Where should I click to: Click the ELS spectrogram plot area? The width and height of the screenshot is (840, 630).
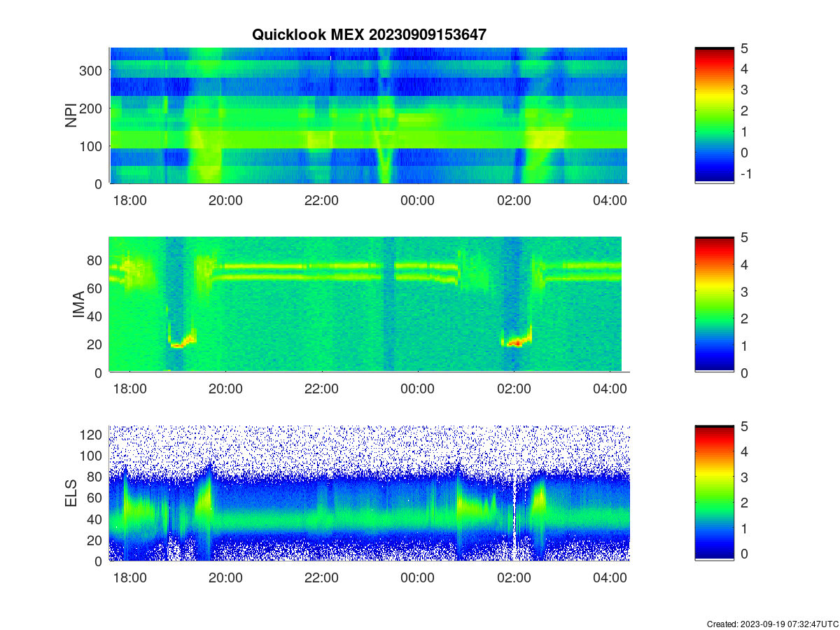click(369, 493)
